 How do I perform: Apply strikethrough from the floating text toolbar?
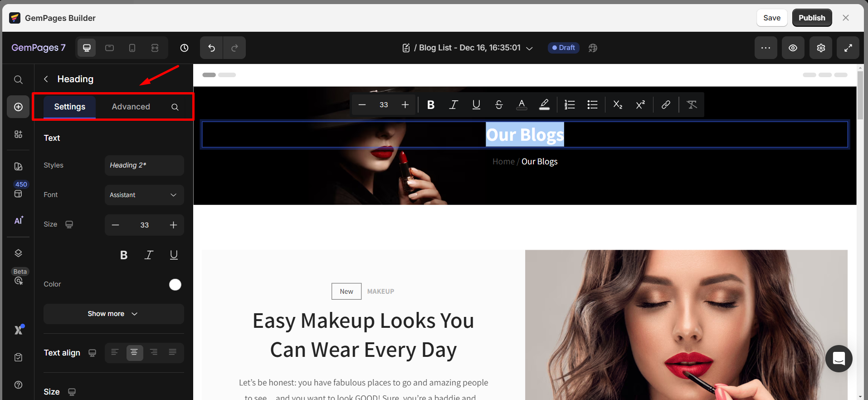pyautogui.click(x=499, y=105)
